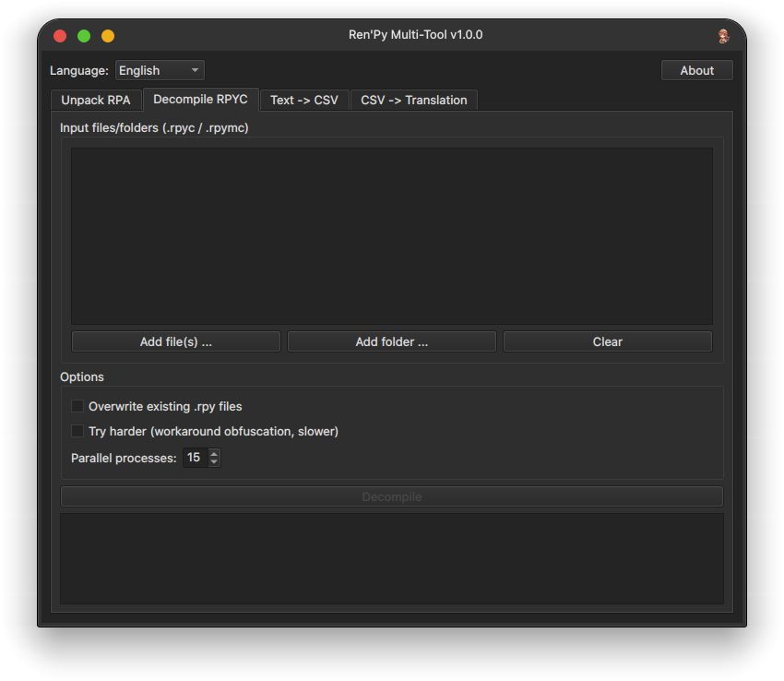Viewport: 784px width, 681px height.
Task: Click the Ren'Py mascot icon in title bar
Action: [723, 35]
